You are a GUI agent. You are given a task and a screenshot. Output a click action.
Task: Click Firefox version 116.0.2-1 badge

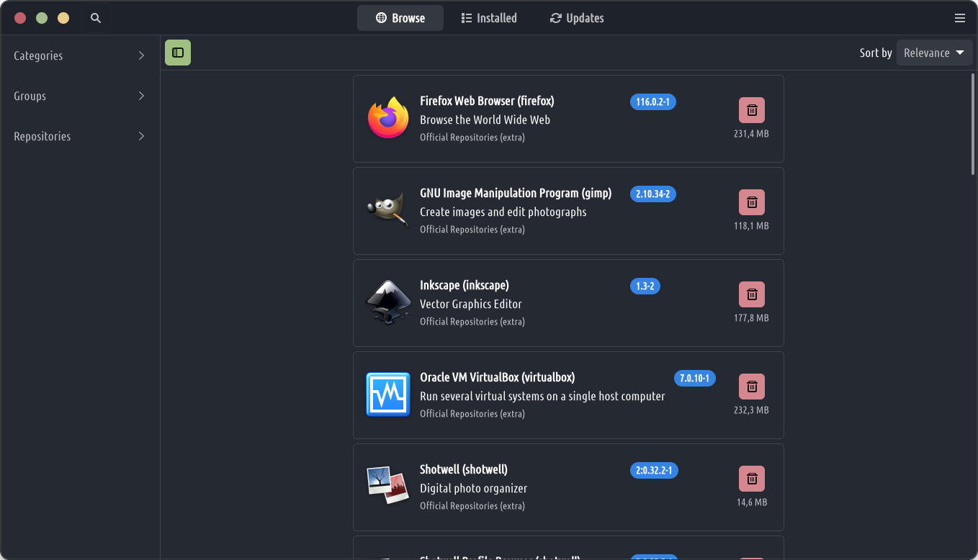coord(652,101)
